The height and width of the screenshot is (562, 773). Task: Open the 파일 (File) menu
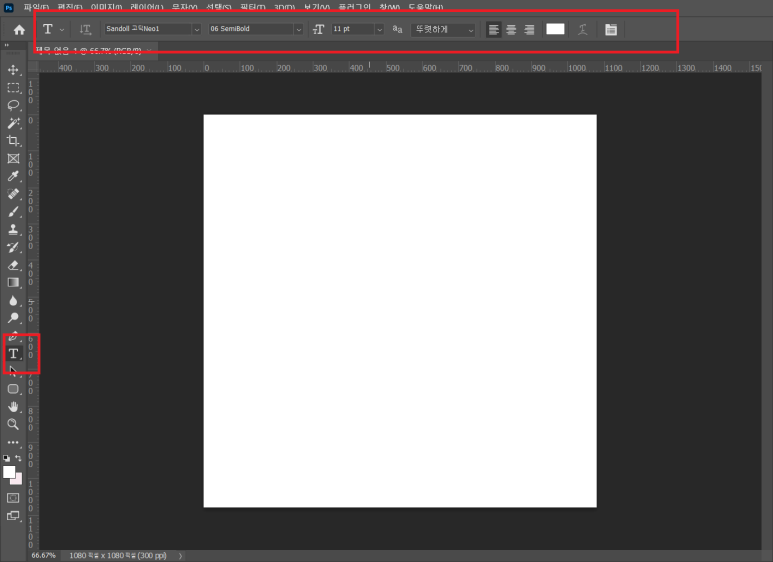[x=36, y=7]
